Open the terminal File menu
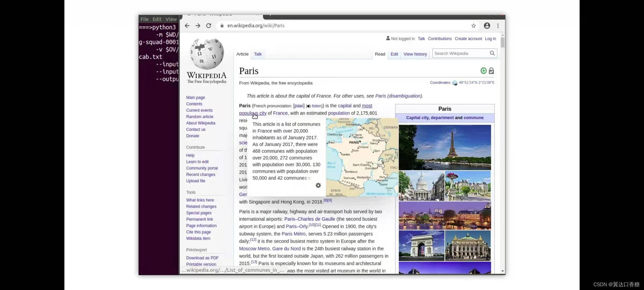 click(144, 19)
